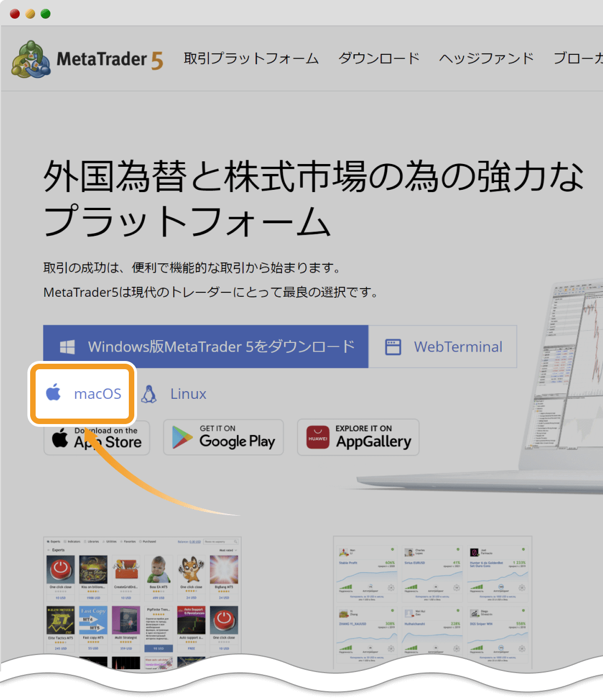Open the Google Play badge
Screen dimensions: 603x700
[x=224, y=437]
